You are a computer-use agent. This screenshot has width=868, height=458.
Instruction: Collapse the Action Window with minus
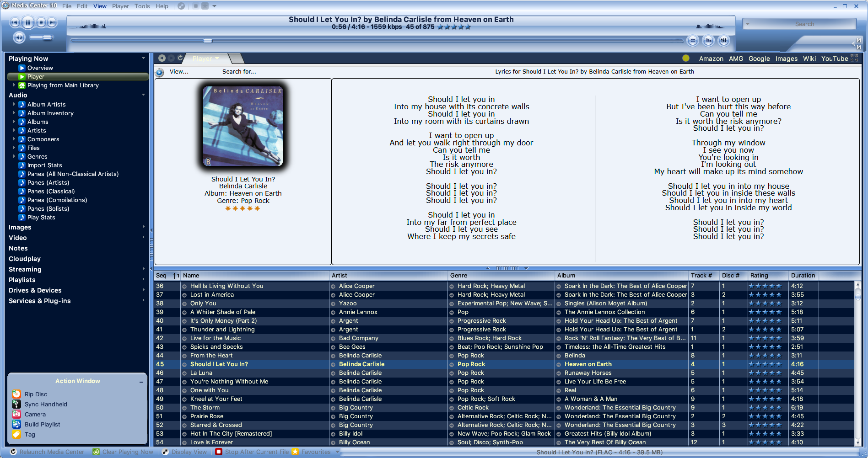pos(141,382)
